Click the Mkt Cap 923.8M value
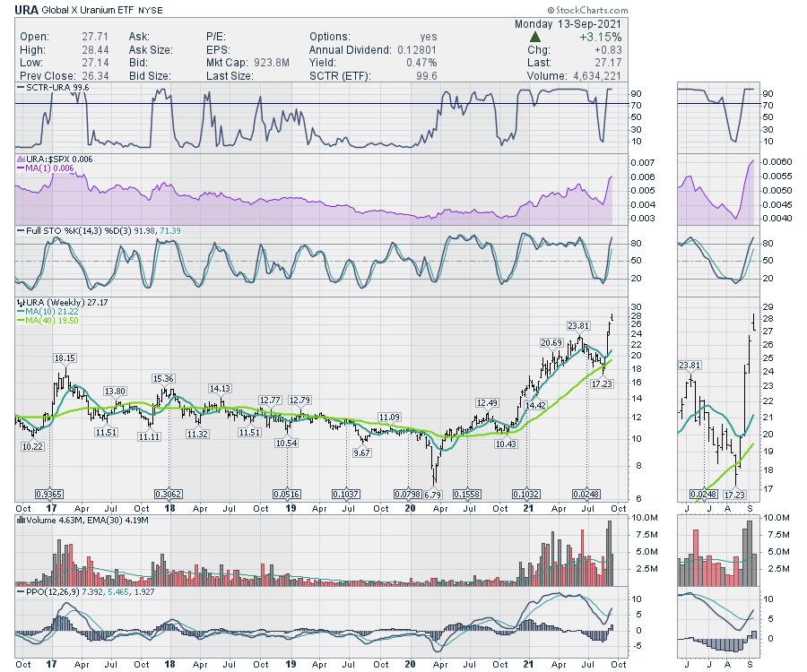This screenshot has width=807, height=672. click(272, 63)
